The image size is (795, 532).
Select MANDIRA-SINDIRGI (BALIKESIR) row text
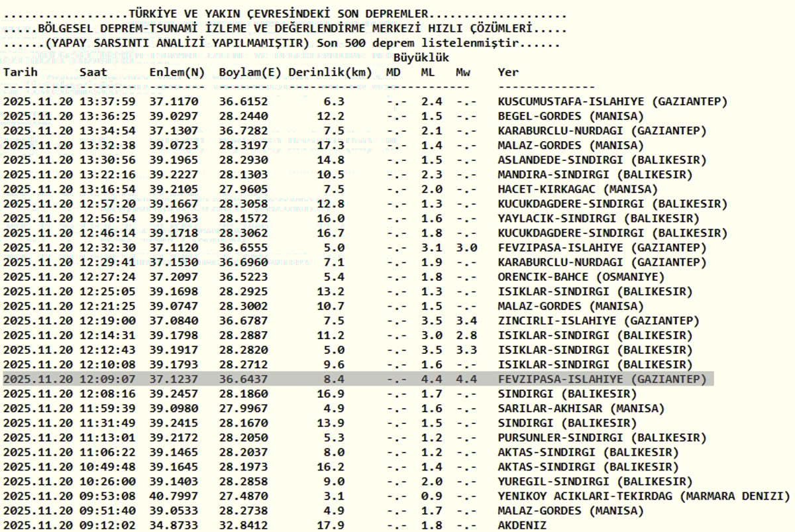[x=595, y=174]
